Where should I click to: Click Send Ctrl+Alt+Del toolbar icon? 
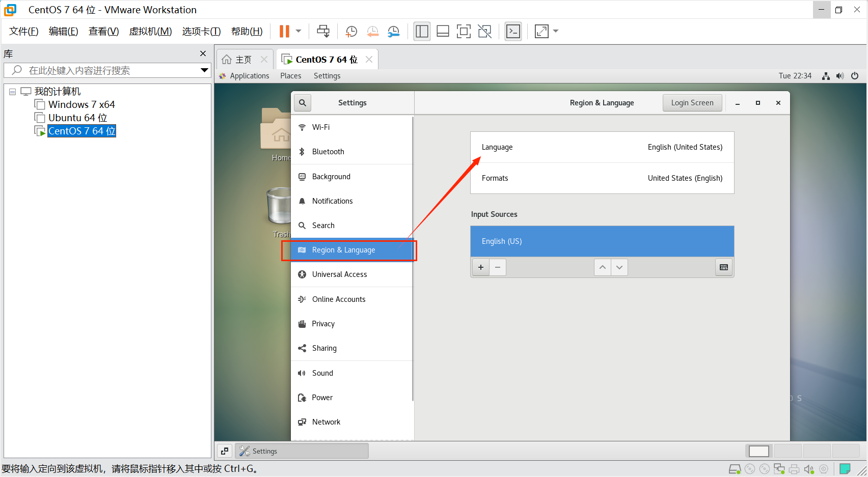pyautogui.click(x=323, y=31)
